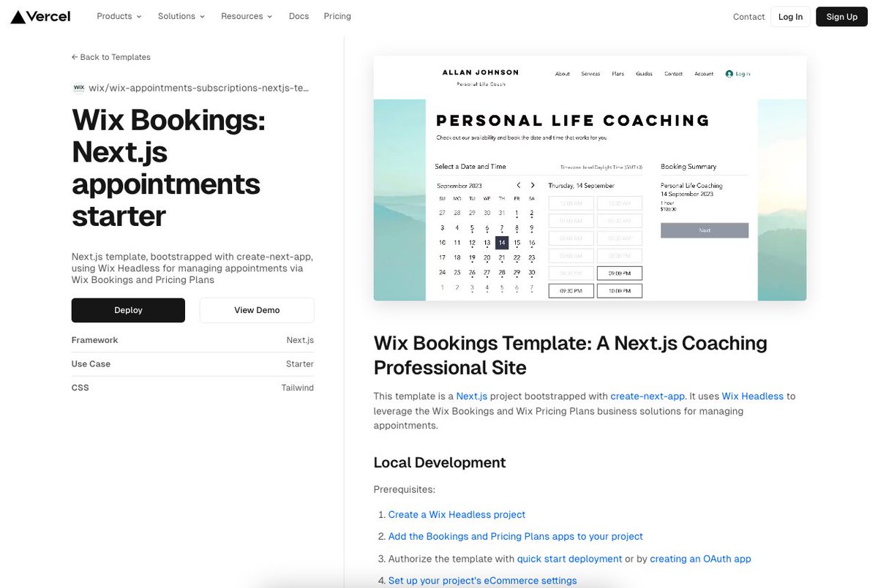The height and width of the screenshot is (588, 878).
Task: Click the CSS label
Action: click(x=80, y=388)
